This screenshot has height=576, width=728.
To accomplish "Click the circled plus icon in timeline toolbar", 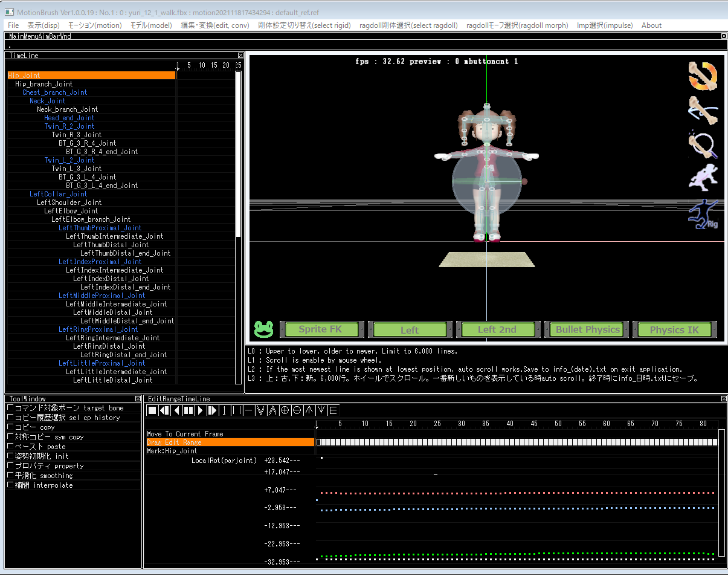I will [285, 410].
